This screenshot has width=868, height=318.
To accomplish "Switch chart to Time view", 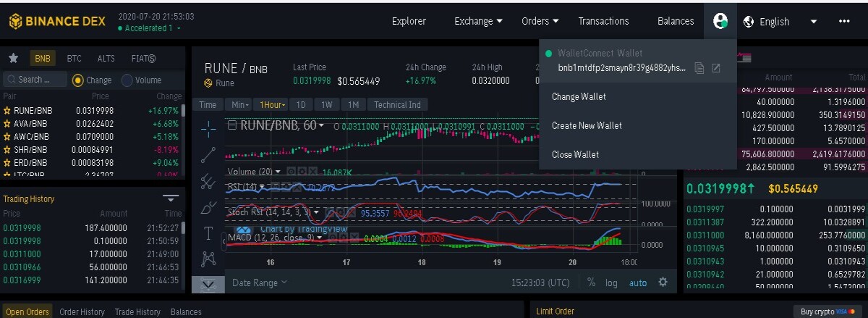I will pyautogui.click(x=208, y=104).
